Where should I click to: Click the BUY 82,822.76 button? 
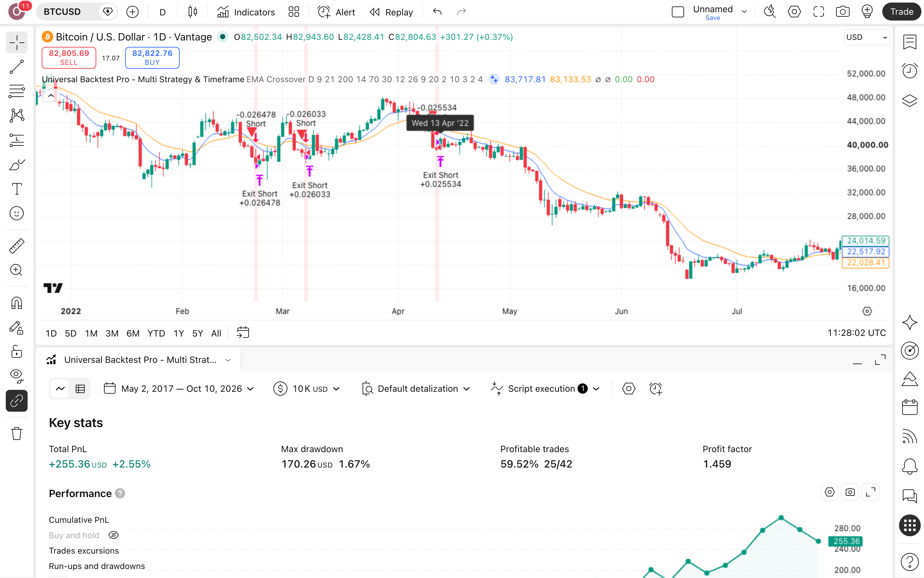[152, 58]
